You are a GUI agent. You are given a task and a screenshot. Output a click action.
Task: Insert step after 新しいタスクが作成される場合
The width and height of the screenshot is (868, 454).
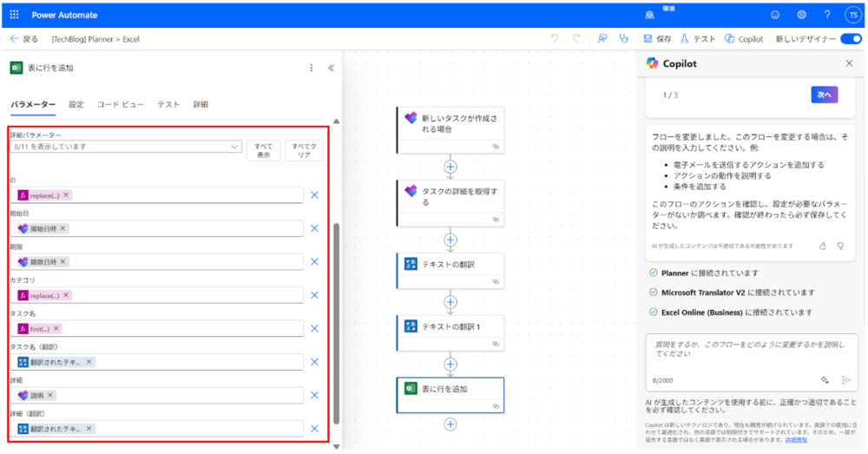(x=450, y=166)
